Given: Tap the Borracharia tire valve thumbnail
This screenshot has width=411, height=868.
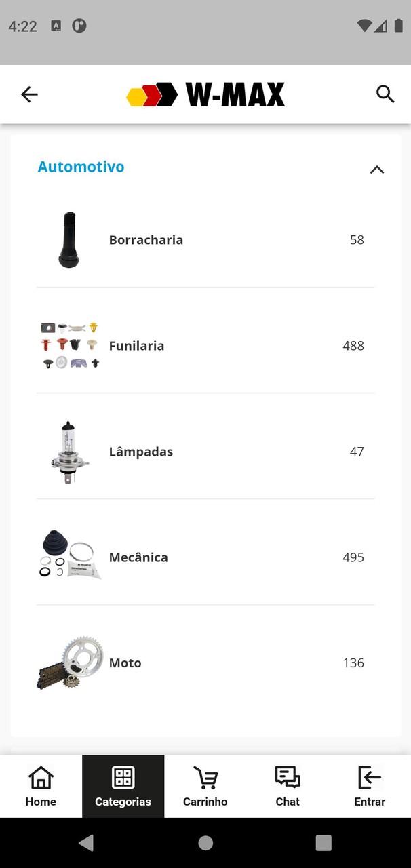Looking at the screenshot, I should (68, 240).
